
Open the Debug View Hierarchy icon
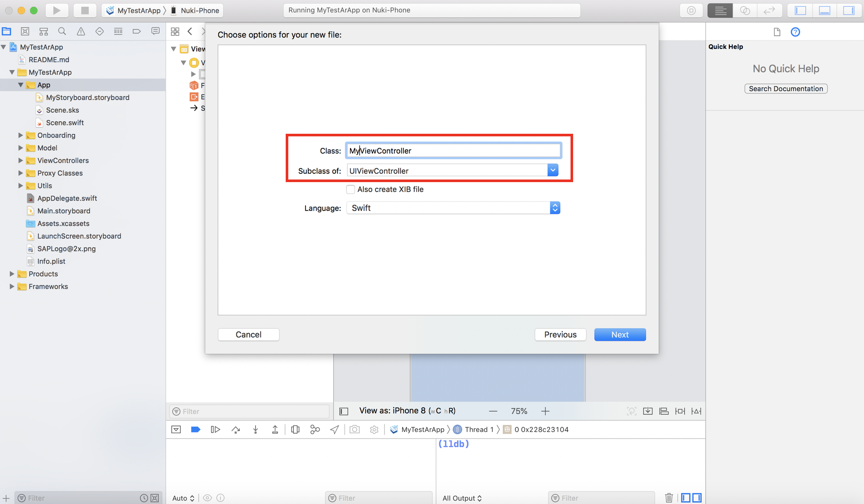click(x=295, y=429)
